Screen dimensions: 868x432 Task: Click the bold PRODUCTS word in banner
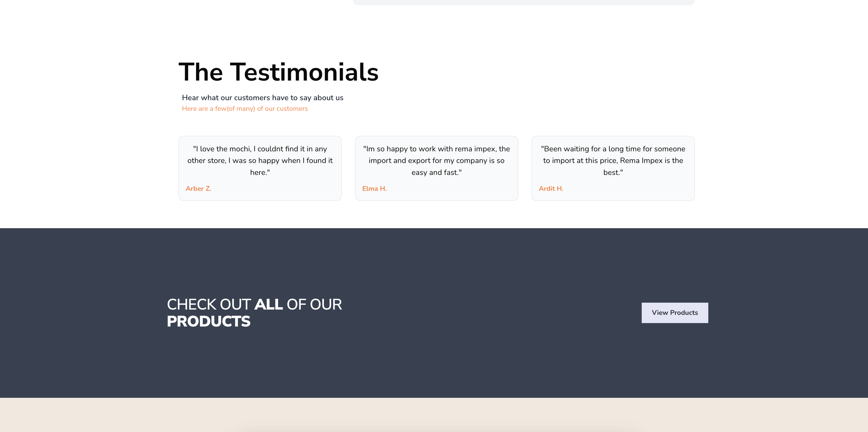209,321
